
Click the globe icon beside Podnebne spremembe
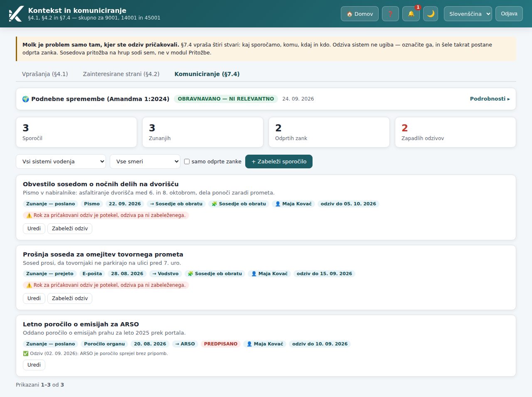26,99
